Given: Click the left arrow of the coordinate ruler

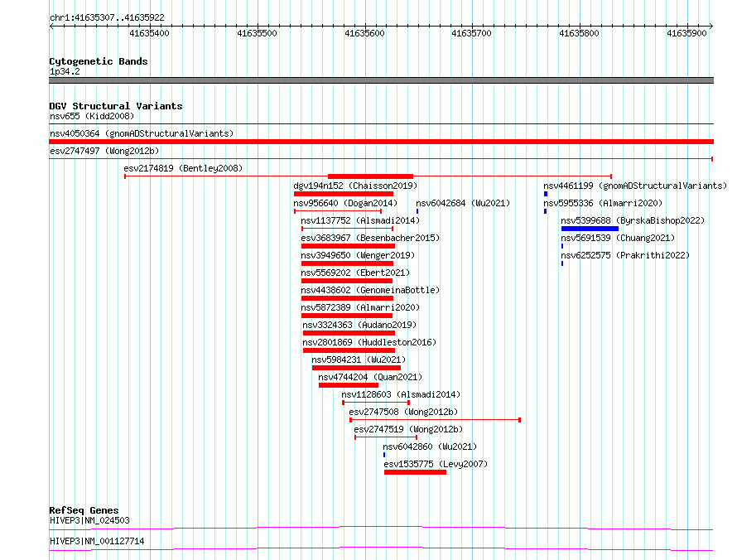Looking at the screenshot, I should [x=51, y=27].
